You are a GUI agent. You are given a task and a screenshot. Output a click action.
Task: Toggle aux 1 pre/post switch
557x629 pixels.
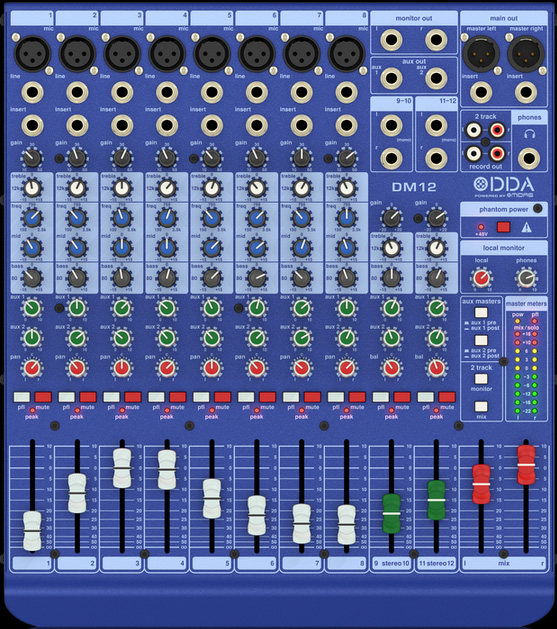pyautogui.click(x=481, y=312)
